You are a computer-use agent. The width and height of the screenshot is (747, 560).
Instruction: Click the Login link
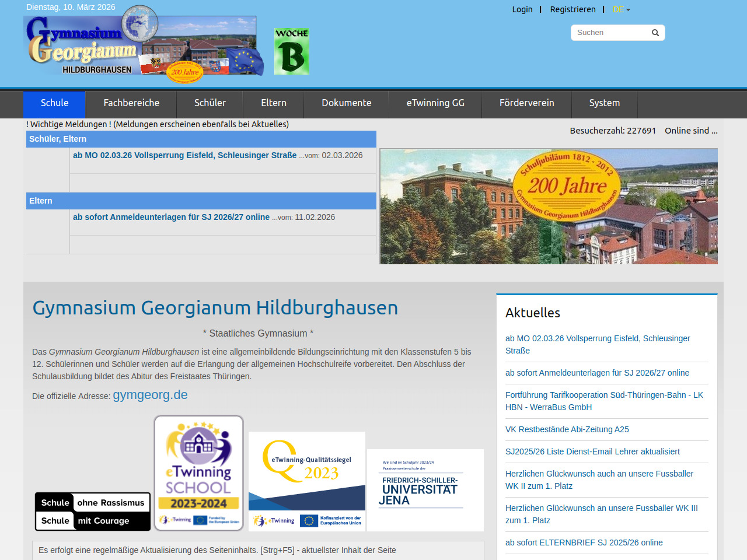(522, 9)
